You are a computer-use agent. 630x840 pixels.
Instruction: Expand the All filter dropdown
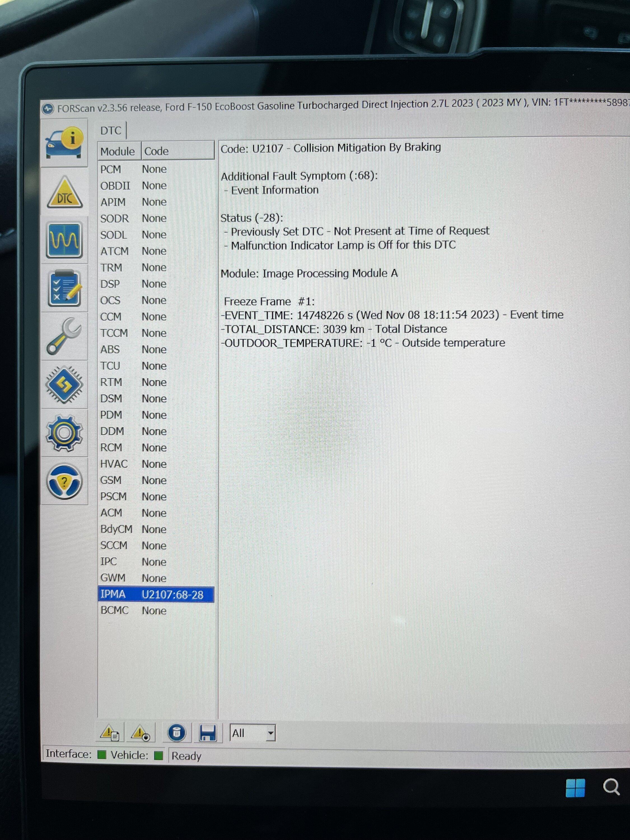[270, 733]
